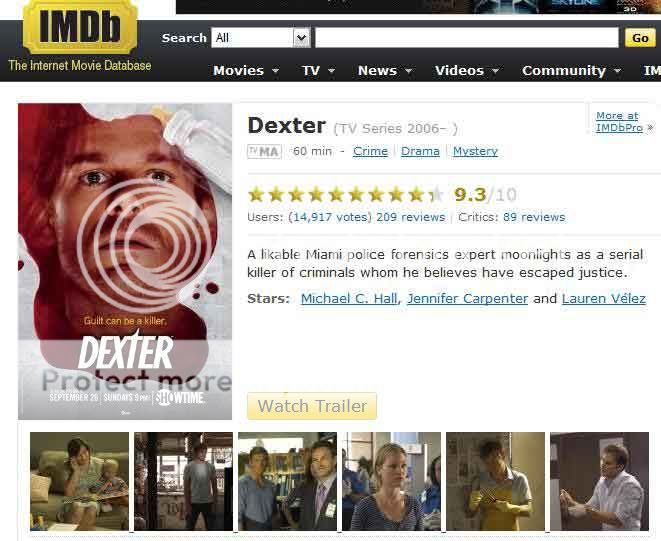Open the Videos menu

(x=467, y=70)
